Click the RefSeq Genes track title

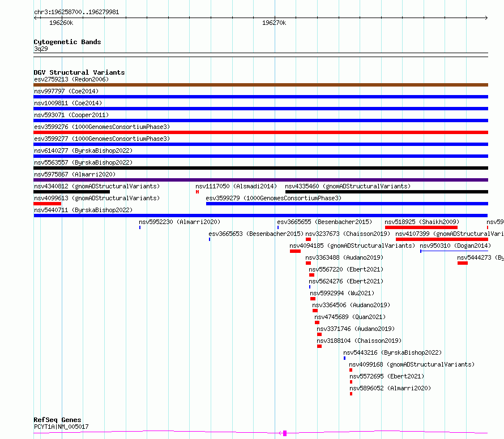tap(57, 420)
